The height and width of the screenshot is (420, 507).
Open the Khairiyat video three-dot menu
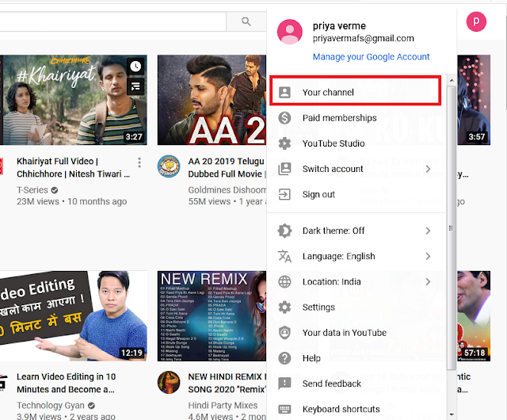point(139,162)
